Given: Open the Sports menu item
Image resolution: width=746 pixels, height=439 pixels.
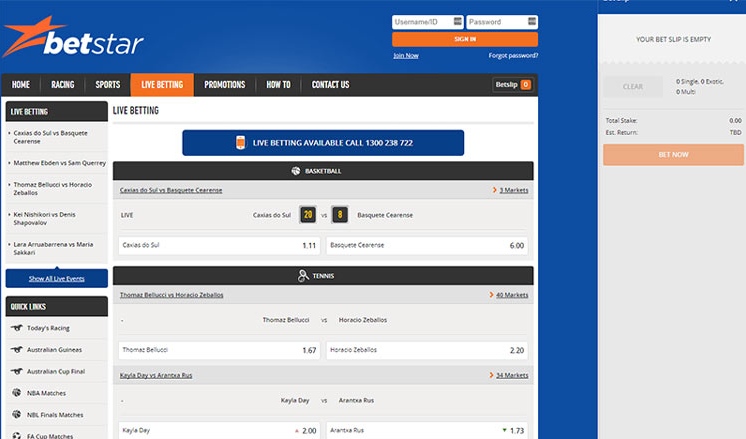Looking at the screenshot, I should (108, 85).
